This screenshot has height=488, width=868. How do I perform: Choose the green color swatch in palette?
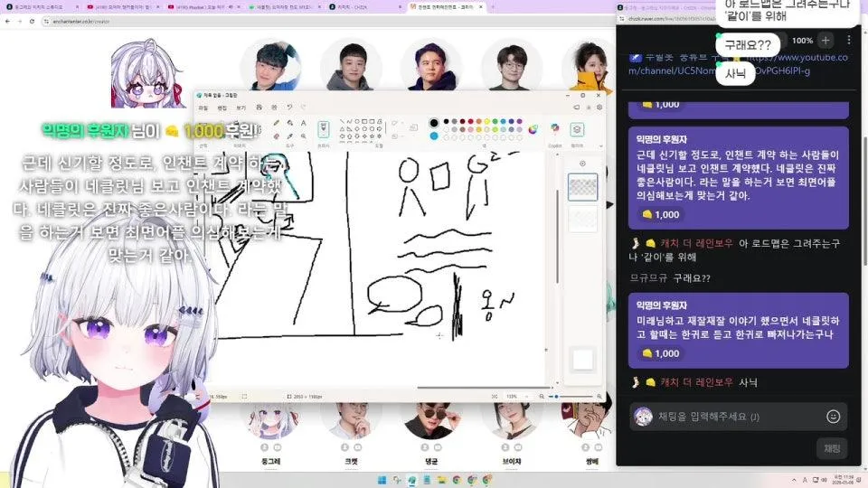coord(495,121)
